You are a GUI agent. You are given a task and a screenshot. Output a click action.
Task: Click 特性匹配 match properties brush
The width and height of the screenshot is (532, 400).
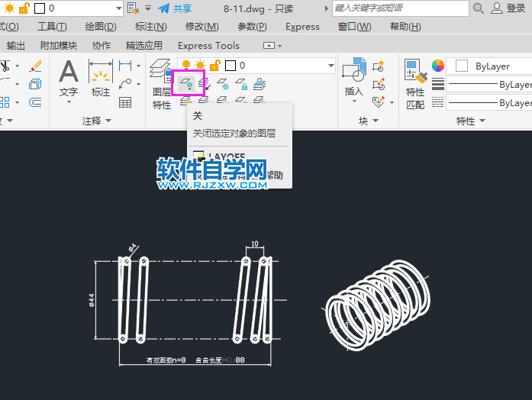coord(415,84)
